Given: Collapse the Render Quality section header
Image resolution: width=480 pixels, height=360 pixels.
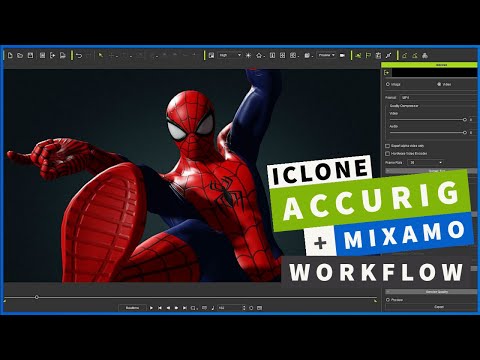Looking at the screenshot, I should (431, 292).
